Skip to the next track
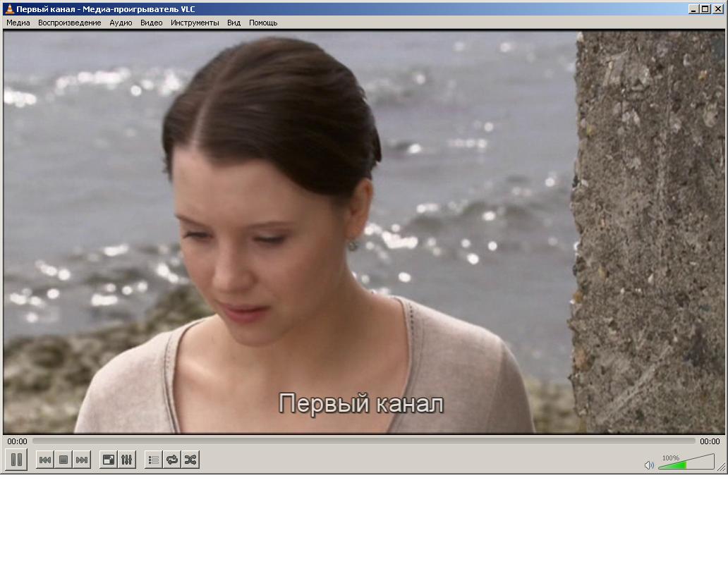The height and width of the screenshot is (576, 728). point(82,460)
